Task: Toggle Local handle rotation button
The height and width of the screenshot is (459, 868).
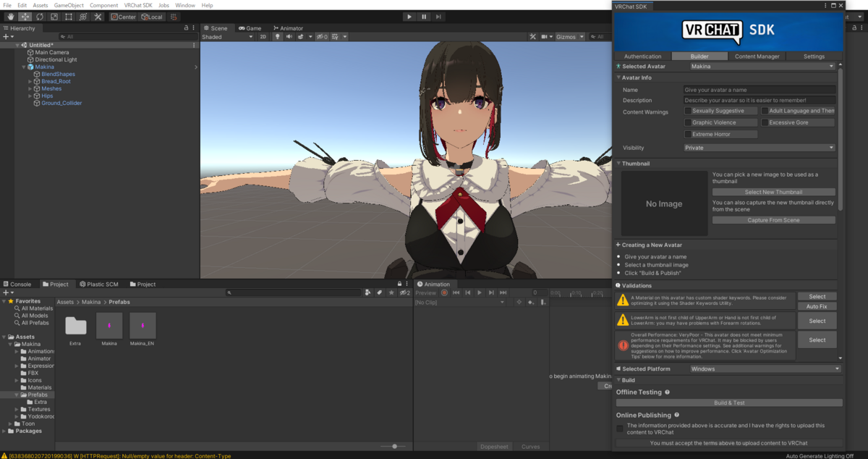Action: click(152, 17)
